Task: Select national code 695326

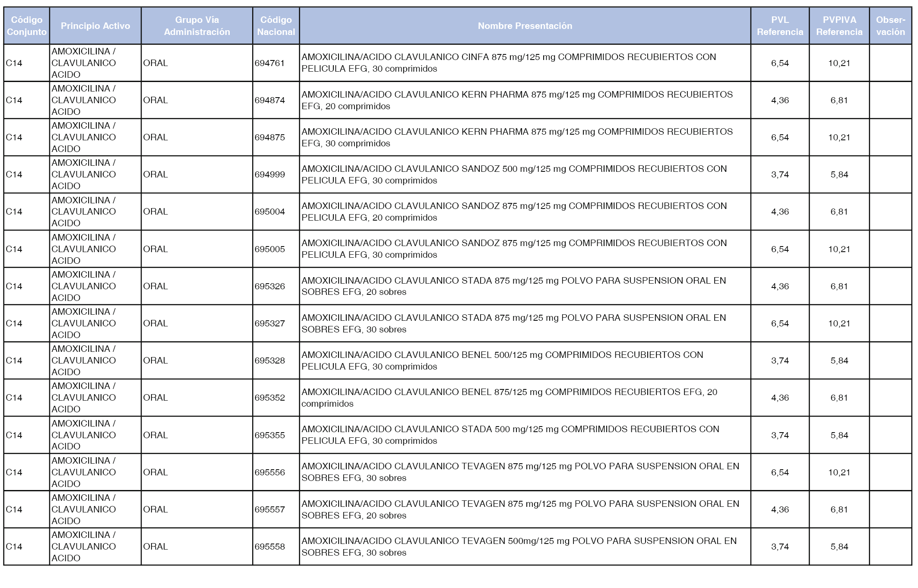Action: pos(270,286)
